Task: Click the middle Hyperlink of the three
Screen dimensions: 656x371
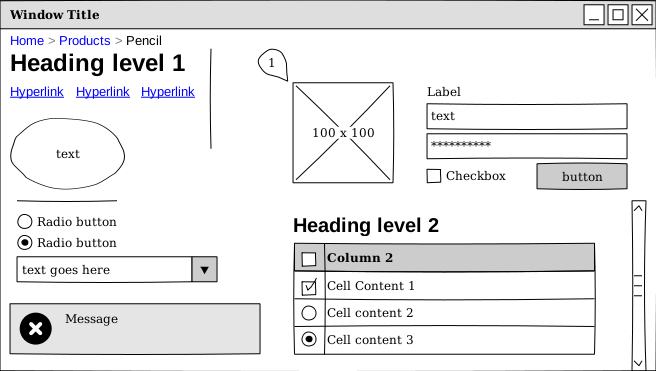Action: (102, 92)
